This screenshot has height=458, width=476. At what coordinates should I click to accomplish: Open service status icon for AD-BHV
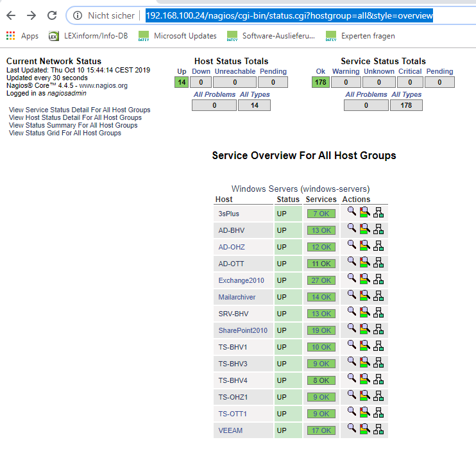coord(364,229)
